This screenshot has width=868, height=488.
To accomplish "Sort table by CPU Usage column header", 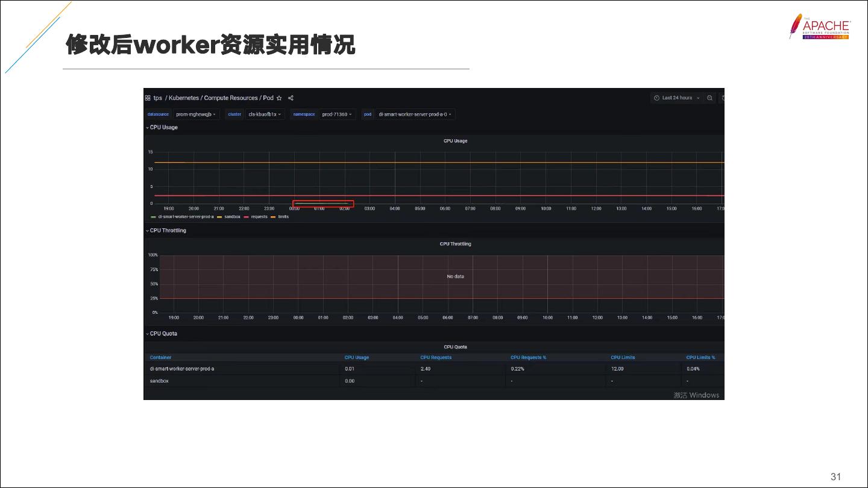I will (x=356, y=357).
